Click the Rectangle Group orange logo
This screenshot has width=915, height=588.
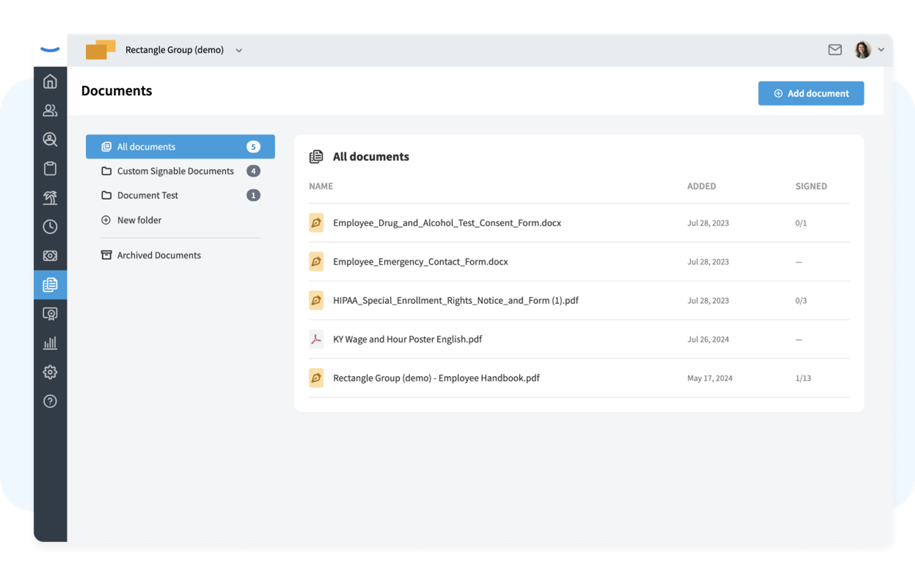(101, 50)
